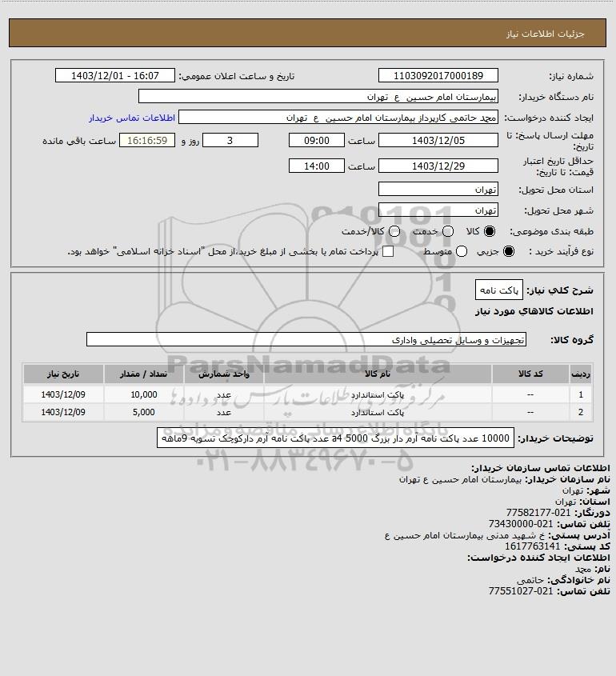Click the phone number 73430000-021
Screen dimensions: 616x676
tap(521, 524)
